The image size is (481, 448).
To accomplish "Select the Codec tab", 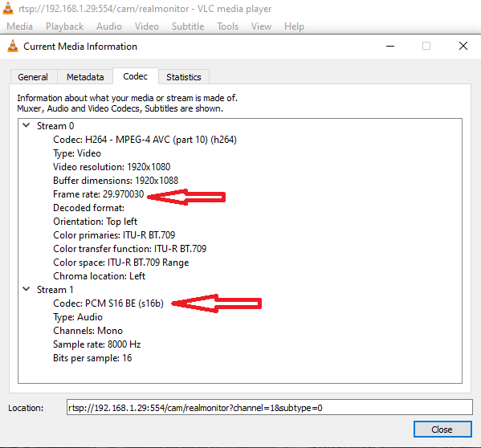I will [x=135, y=76].
